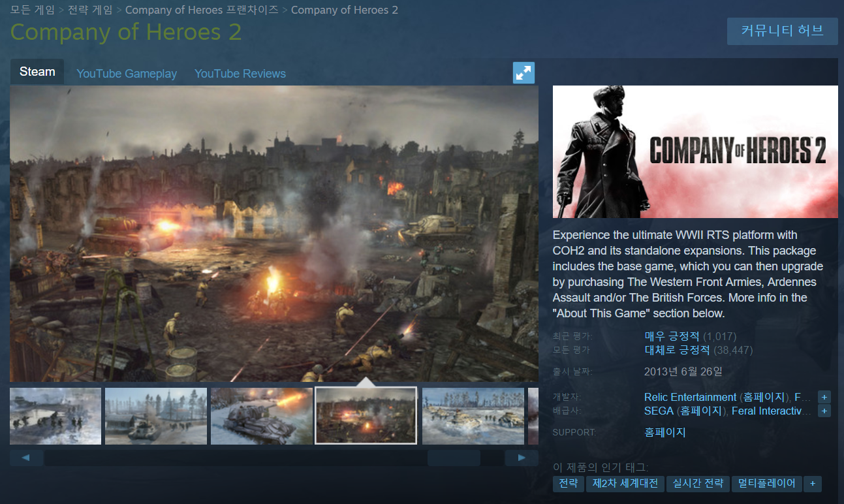Viewport: 844px width, 504px height.
Task: Select second thumbnail with tank near snowy house
Action: click(156, 416)
